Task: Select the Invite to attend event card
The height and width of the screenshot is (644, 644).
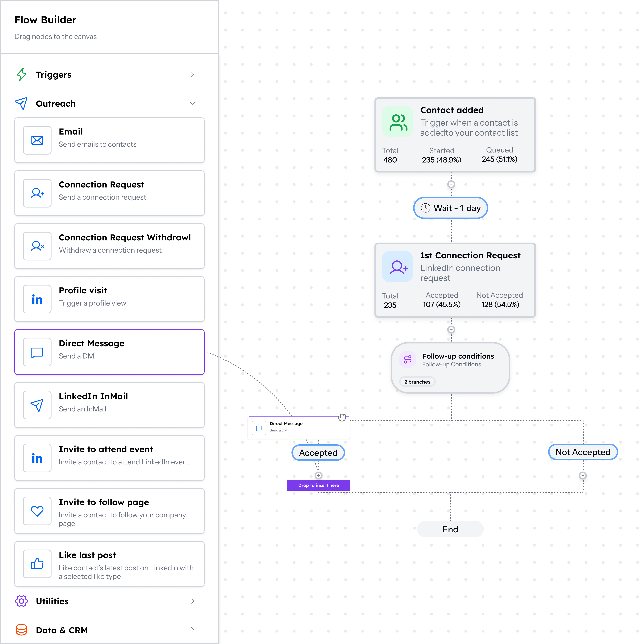Action: point(109,458)
